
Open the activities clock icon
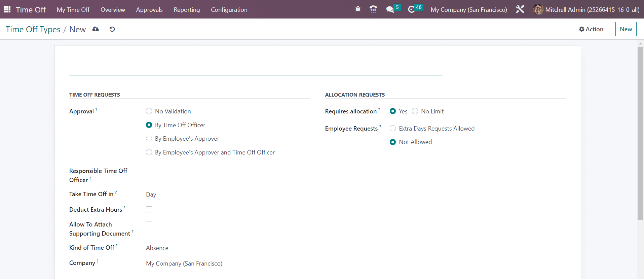pyautogui.click(x=411, y=9)
